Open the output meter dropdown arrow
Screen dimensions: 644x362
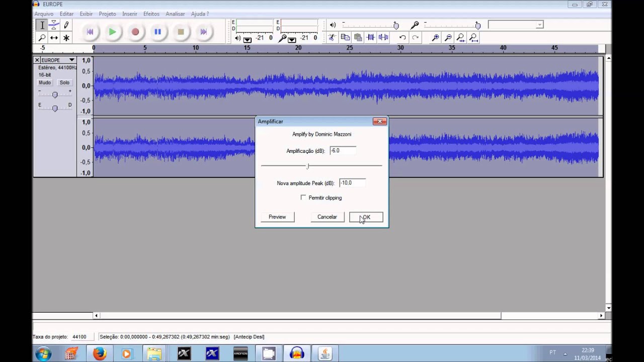tap(248, 39)
